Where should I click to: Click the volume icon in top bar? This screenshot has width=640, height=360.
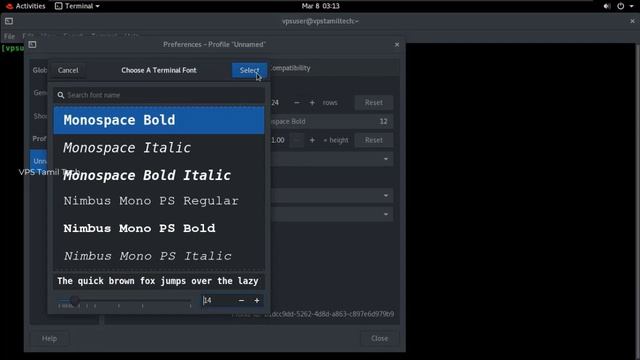pos(607,6)
